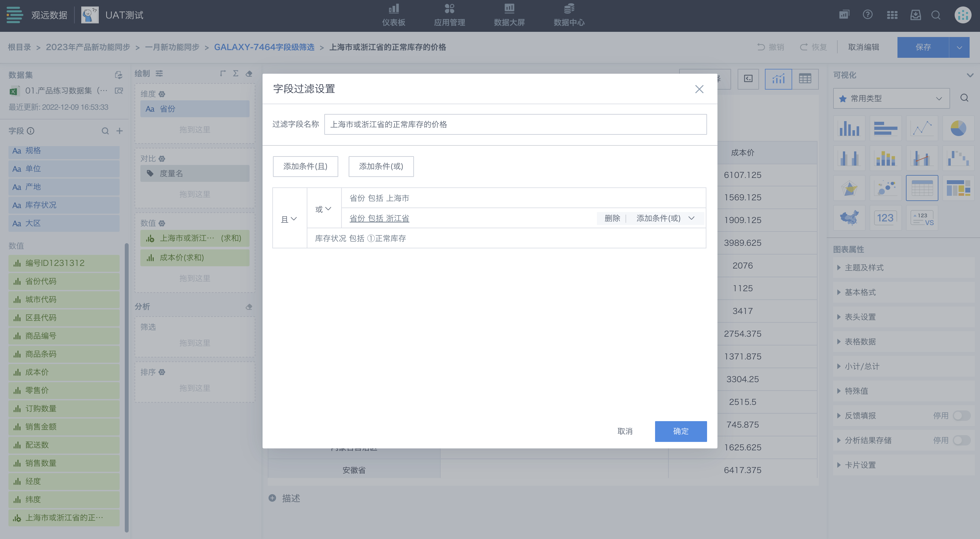Choose the China map chart icon

click(x=849, y=218)
